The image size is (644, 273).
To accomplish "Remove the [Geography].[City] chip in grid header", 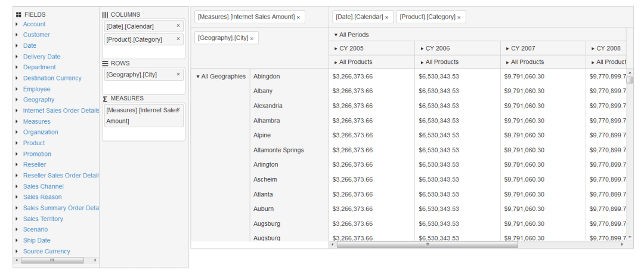I will (252, 38).
